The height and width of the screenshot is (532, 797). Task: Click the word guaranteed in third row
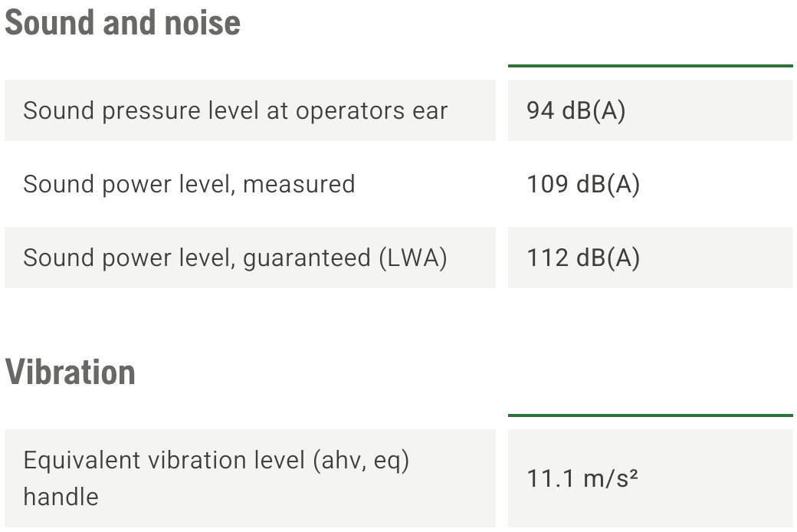307,258
